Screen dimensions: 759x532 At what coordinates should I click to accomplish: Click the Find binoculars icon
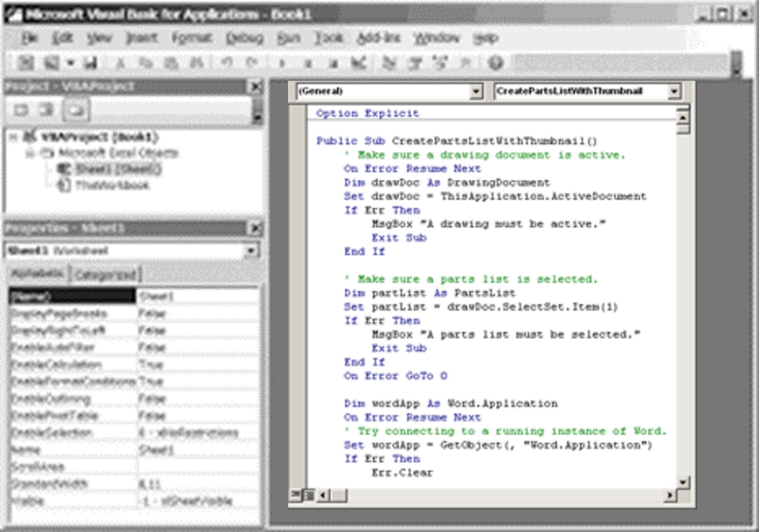pos(196,63)
